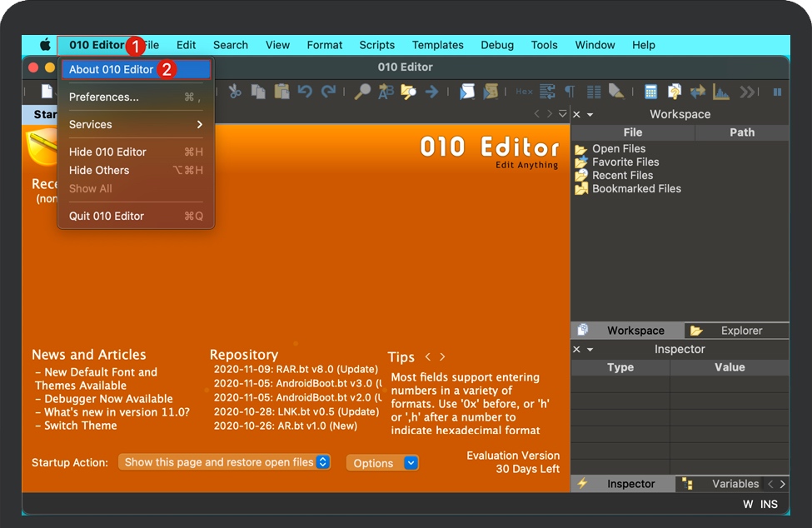Screen dimensions: 812x528
Task: Show next tip with right chevron
Action: [x=442, y=356]
